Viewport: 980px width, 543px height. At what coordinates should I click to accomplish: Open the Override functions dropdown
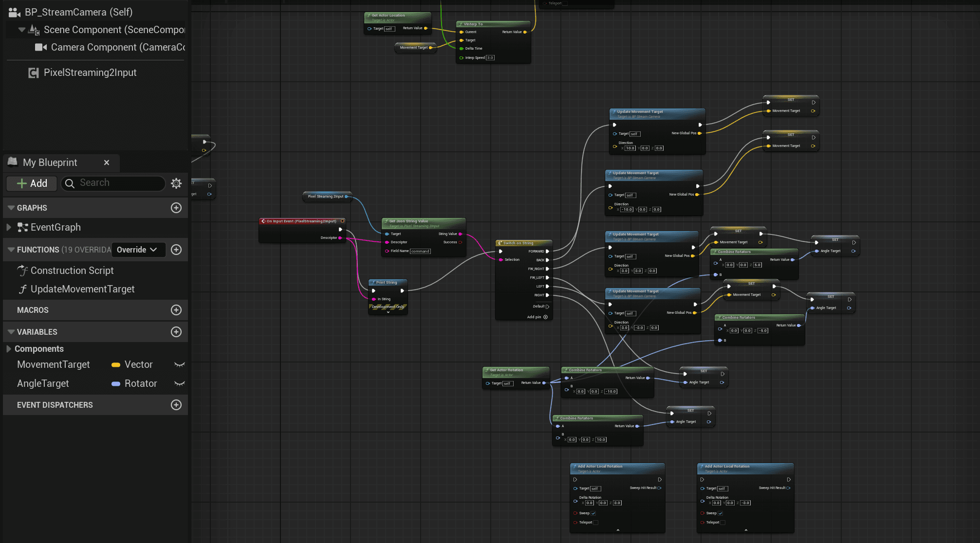pos(138,250)
